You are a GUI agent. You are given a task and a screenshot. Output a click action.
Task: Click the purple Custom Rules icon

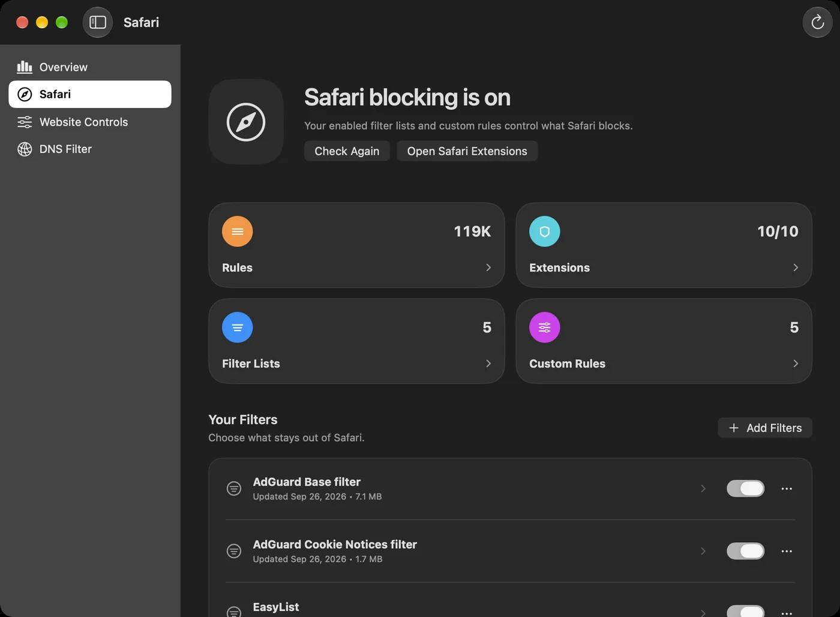coord(545,327)
